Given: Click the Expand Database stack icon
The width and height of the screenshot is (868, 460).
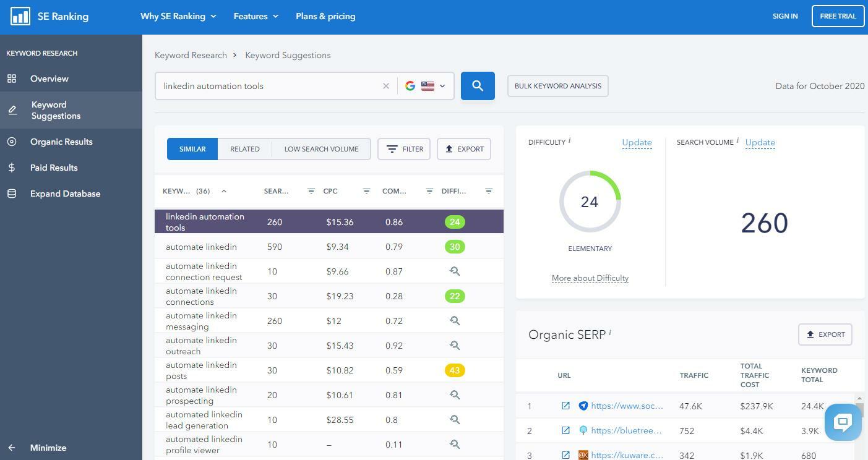Looking at the screenshot, I should point(12,194).
